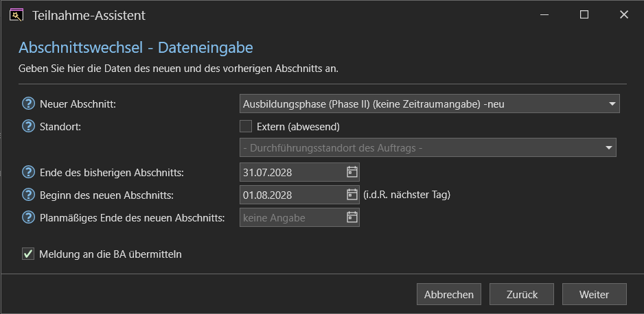Open help for Ende des bisherigen Abschnitts
This screenshot has width=644, height=314.
coord(28,173)
